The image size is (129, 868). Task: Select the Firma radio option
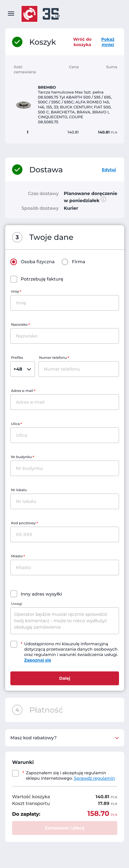(65, 262)
